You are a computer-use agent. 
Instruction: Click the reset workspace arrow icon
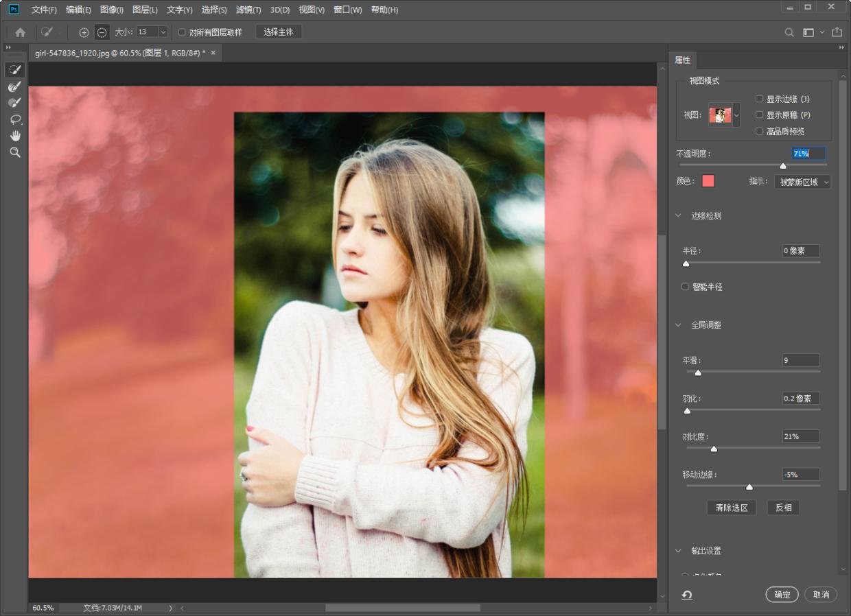click(x=686, y=595)
